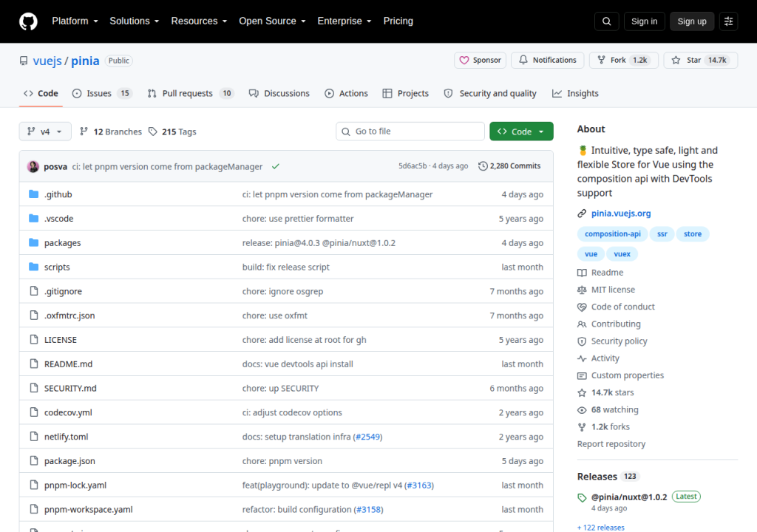
Task: Fork the repository with Fork button
Action: pyautogui.click(x=623, y=61)
